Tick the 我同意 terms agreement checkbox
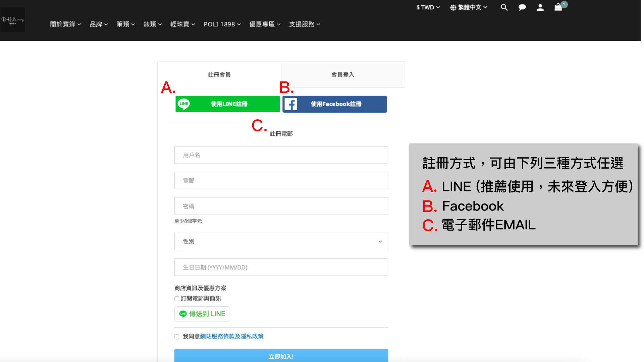Image resolution: width=644 pixels, height=362 pixels. 177,337
